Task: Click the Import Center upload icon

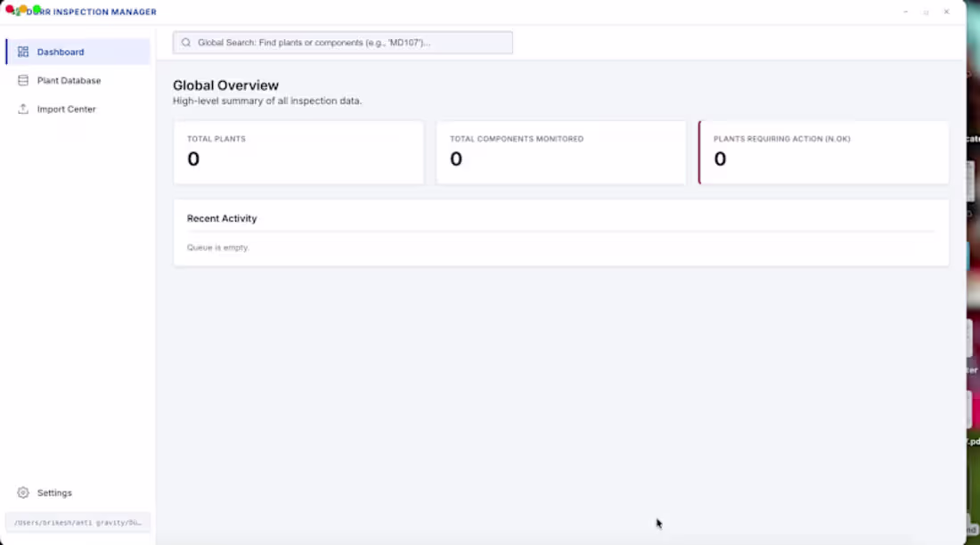Action: coord(23,109)
